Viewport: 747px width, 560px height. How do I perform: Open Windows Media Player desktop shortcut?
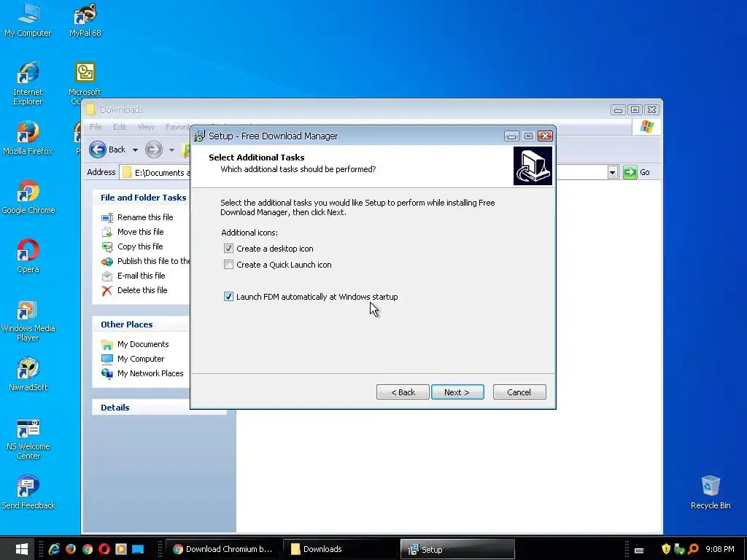coord(28,320)
